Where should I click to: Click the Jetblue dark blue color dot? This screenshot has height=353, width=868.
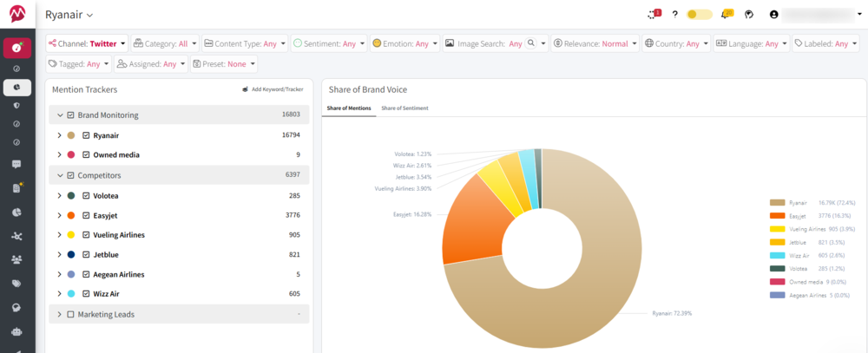point(71,254)
